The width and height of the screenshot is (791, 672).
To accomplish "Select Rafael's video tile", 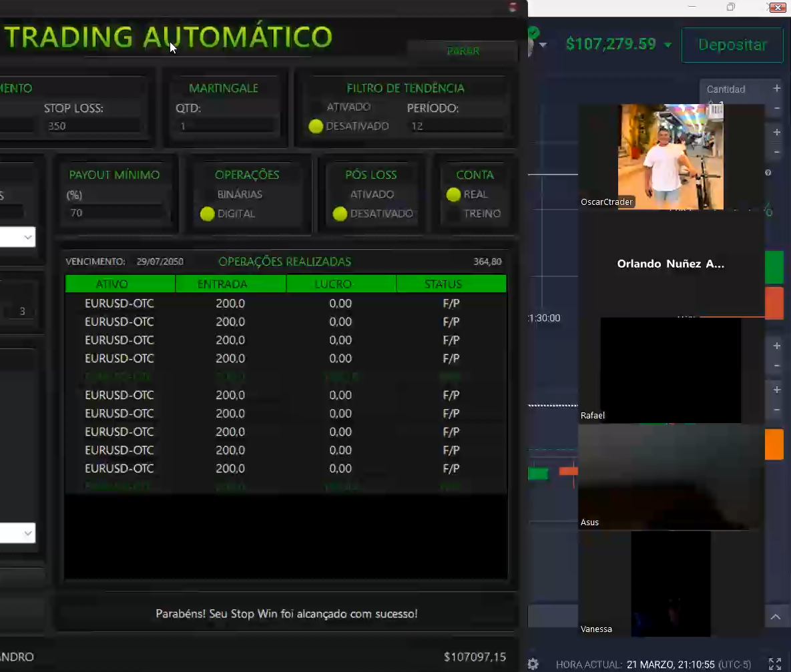I will [x=670, y=370].
